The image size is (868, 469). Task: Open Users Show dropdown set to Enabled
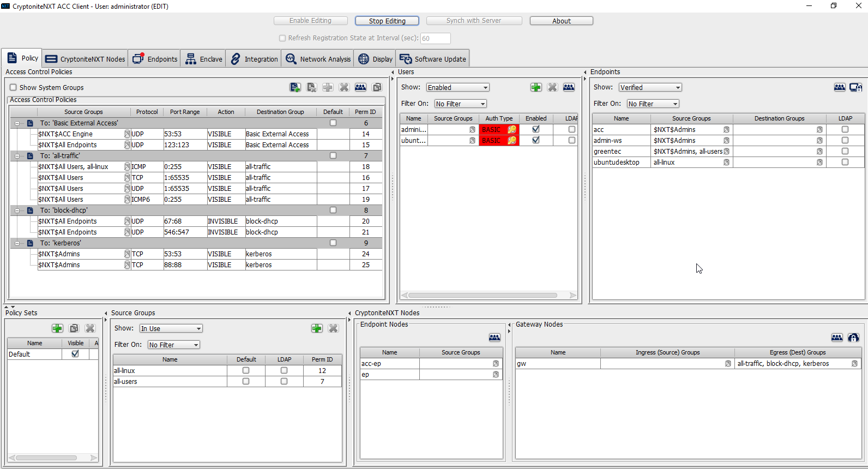[x=458, y=87]
